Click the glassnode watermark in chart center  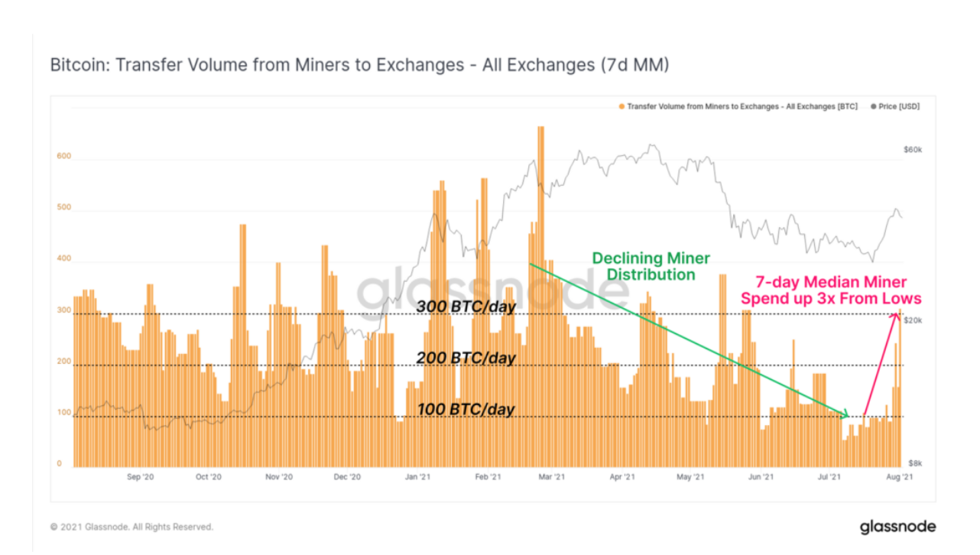tap(493, 290)
